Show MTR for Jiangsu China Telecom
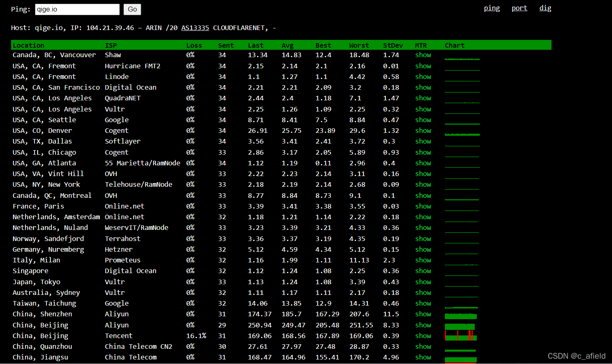The image size is (612, 364). (x=423, y=357)
